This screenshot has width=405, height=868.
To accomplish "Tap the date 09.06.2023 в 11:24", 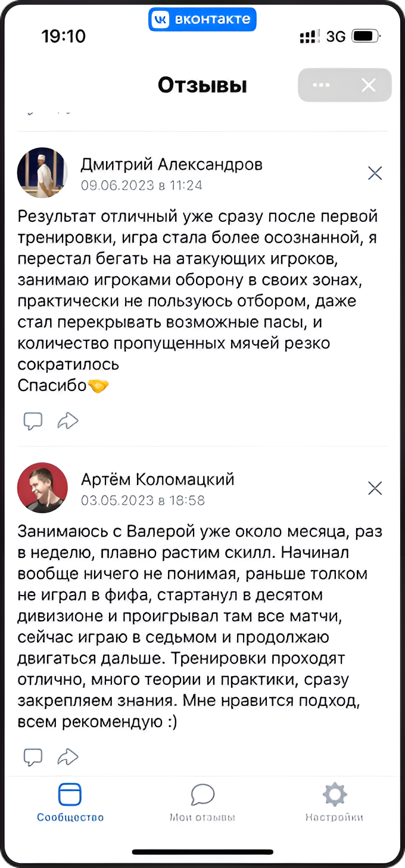I will coord(142,185).
